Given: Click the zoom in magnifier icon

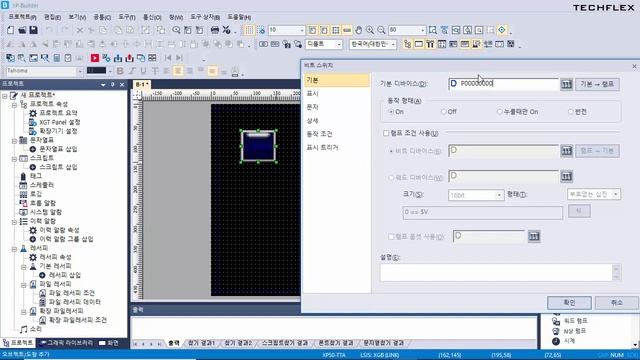Looking at the screenshot, I should tap(370, 30).
